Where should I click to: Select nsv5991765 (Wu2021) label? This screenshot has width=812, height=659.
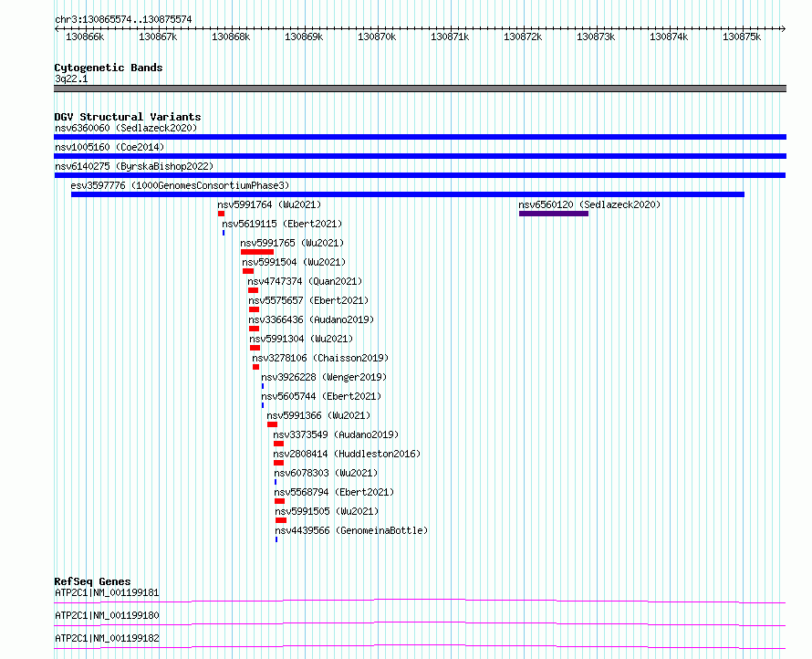292,243
